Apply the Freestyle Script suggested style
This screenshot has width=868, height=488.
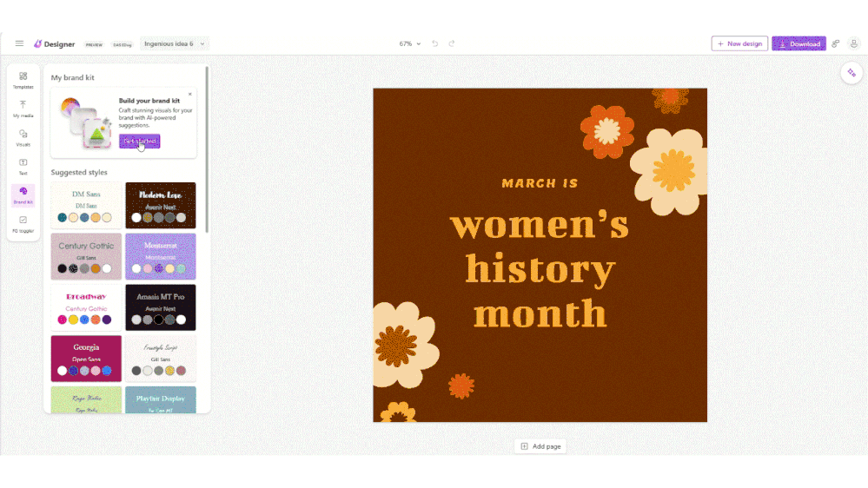click(x=161, y=359)
